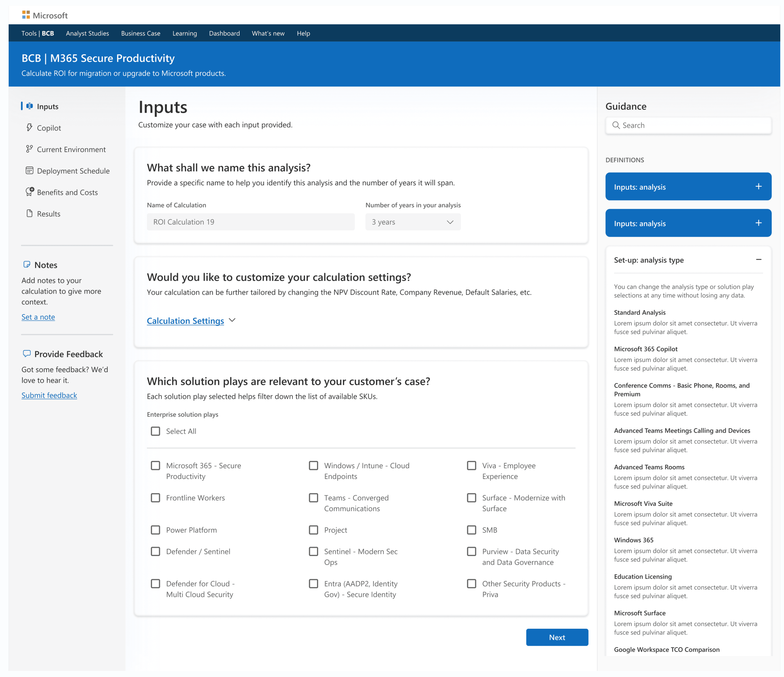Open the number of years dropdown
The width and height of the screenshot is (784, 677).
pos(413,222)
